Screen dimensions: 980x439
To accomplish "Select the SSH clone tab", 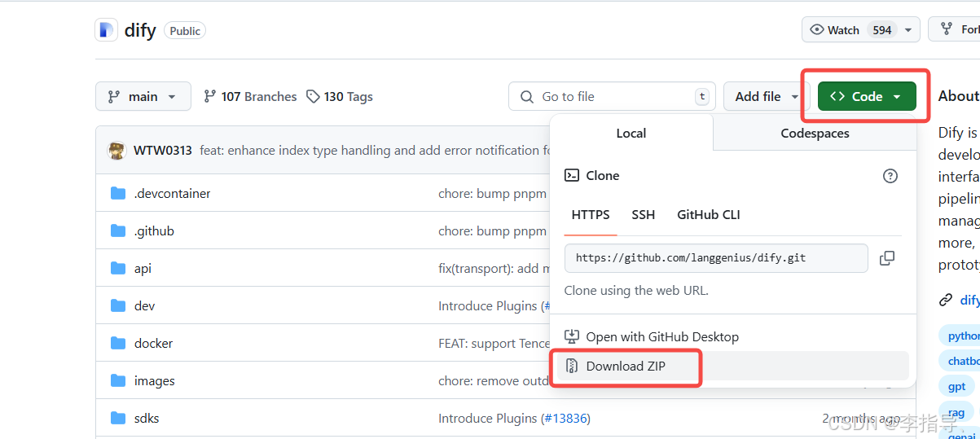I will pyautogui.click(x=644, y=215).
